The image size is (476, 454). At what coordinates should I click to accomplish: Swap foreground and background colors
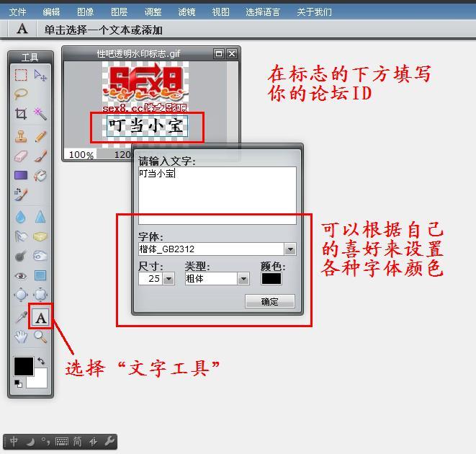point(42,361)
